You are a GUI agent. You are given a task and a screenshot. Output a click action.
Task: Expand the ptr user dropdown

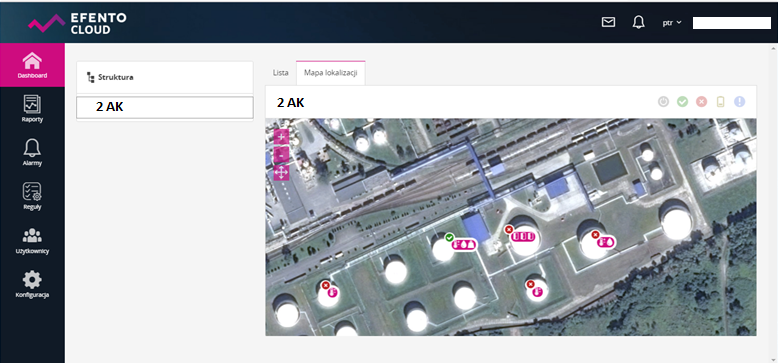tap(672, 23)
